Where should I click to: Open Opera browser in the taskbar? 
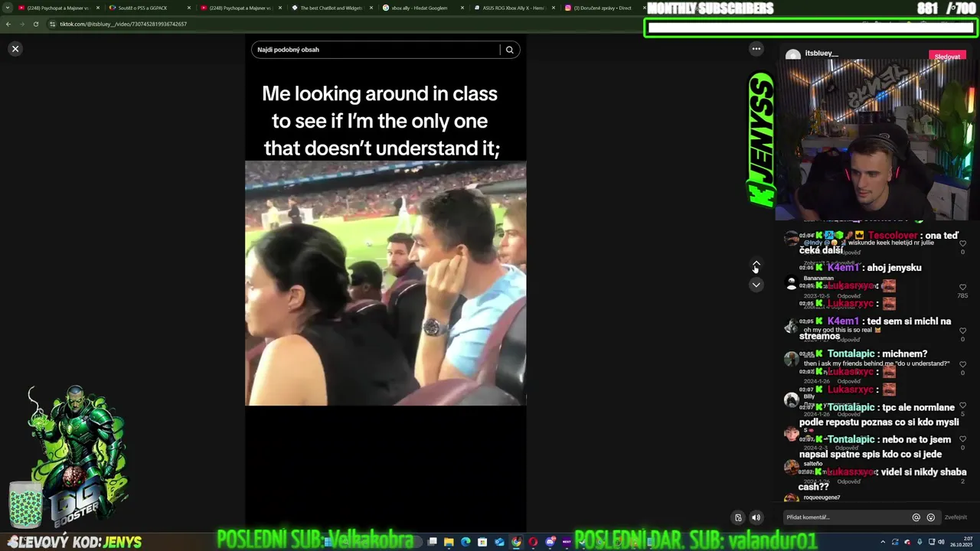click(x=533, y=542)
